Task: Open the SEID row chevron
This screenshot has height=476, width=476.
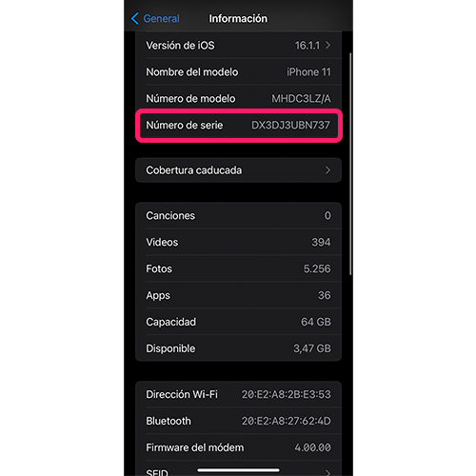Action: (327, 473)
